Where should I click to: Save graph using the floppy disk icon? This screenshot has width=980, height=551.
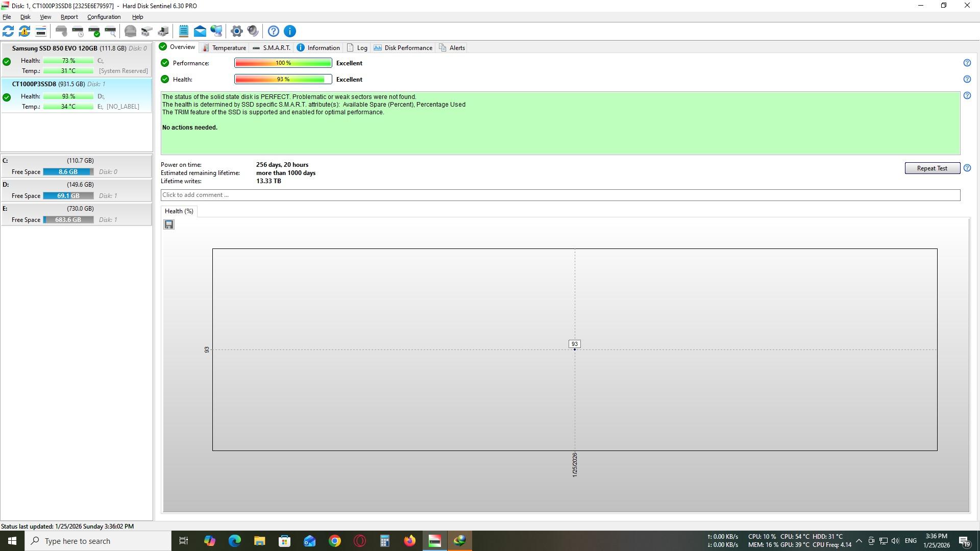pos(169,224)
